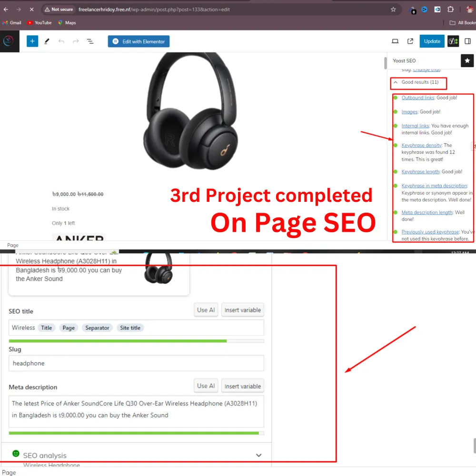This screenshot has height=476, width=476.
Task: Bookmark page with star icon
Action: pos(393,10)
